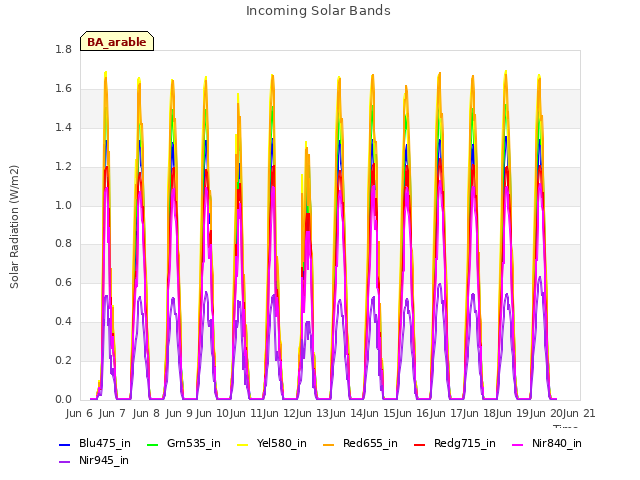
Task: Click the 0.0 y-axis tick label
Action: 63,399
